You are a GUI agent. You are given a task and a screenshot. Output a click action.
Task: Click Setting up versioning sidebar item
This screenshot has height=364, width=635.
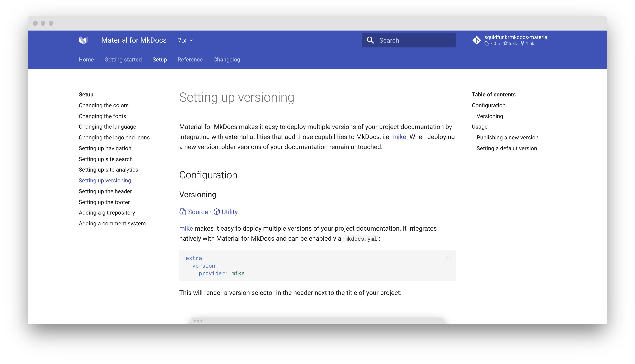105,180
